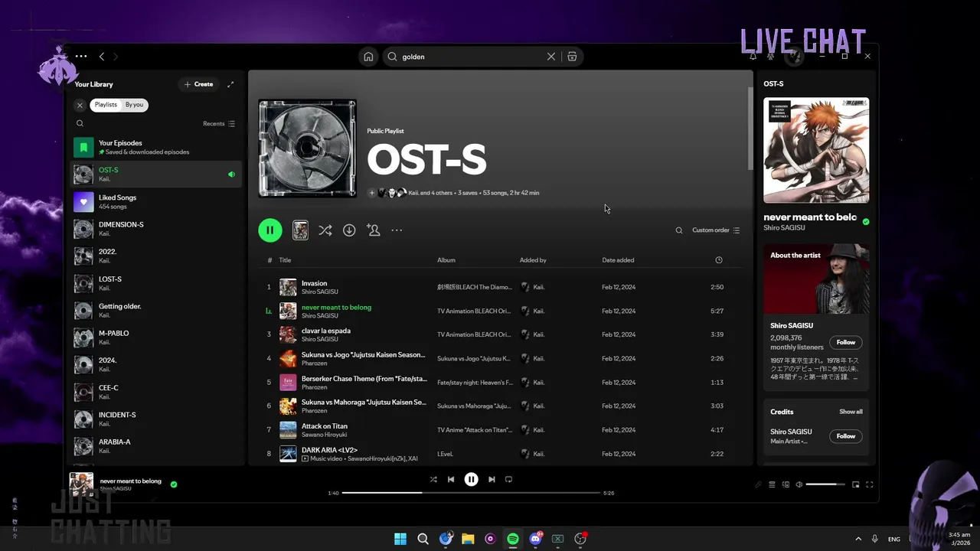Click the OST-S playlist cover art
Viewport: 980px width, 551px height.
click(307, 148)
